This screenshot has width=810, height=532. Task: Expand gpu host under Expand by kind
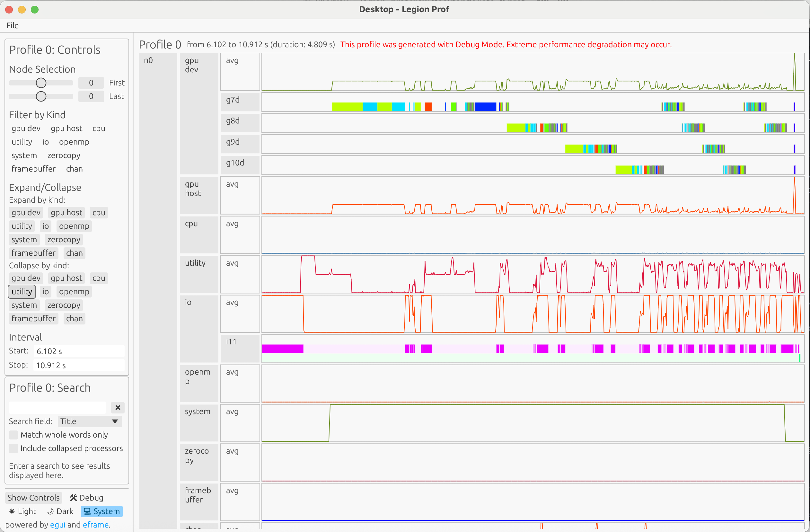coord(66,213)
